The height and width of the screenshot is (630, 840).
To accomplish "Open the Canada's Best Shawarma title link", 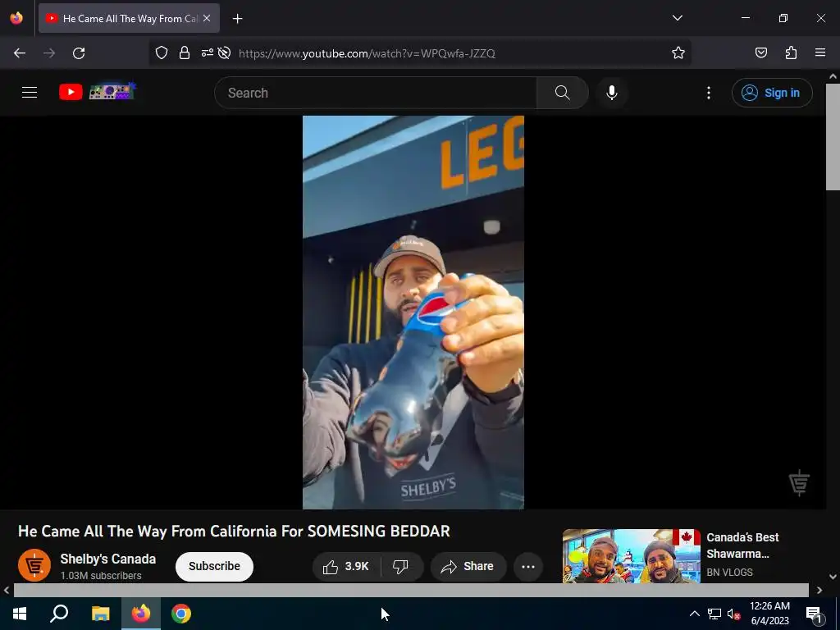I will pyautogui.click(x=742, y=546).
